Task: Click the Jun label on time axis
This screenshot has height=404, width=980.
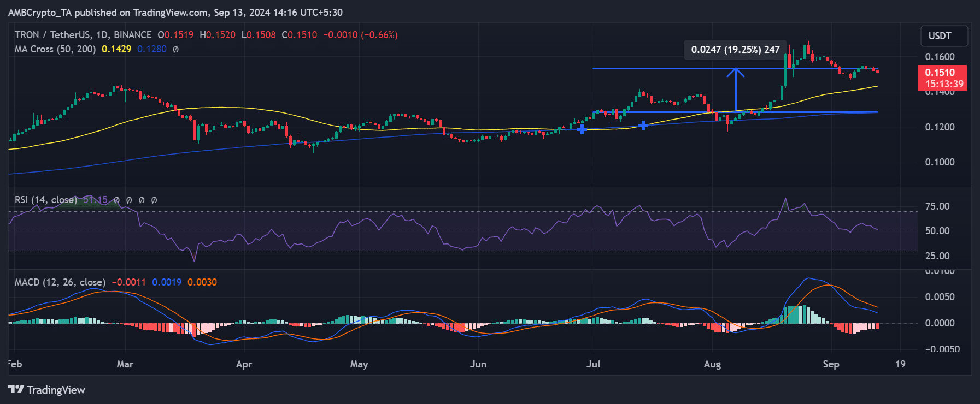Action: (478, 364)
